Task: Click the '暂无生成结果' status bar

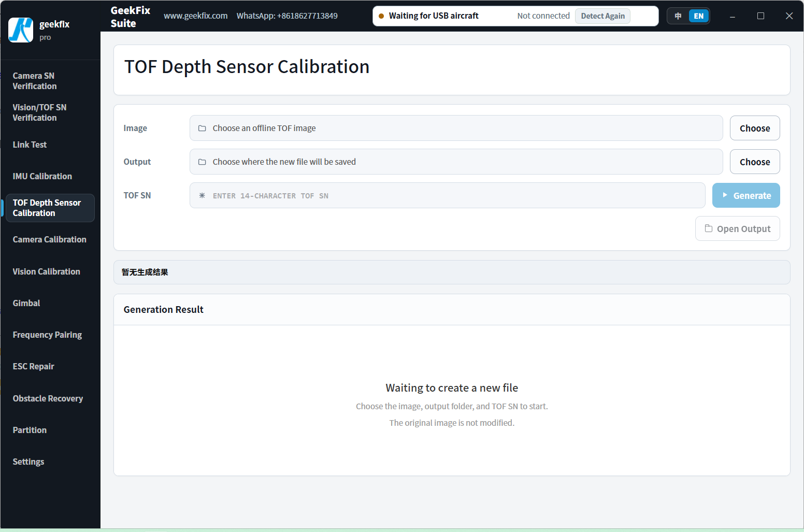Action: click(452, 272)
